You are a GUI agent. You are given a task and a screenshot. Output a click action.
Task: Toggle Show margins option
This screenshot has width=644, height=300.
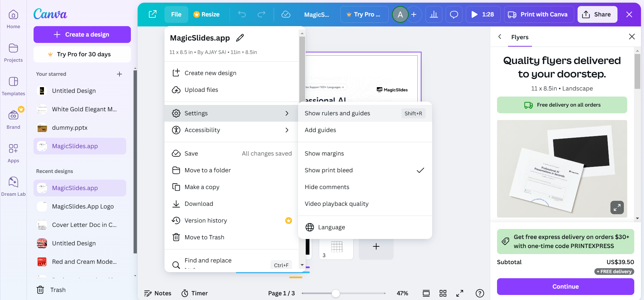(365, 154)
